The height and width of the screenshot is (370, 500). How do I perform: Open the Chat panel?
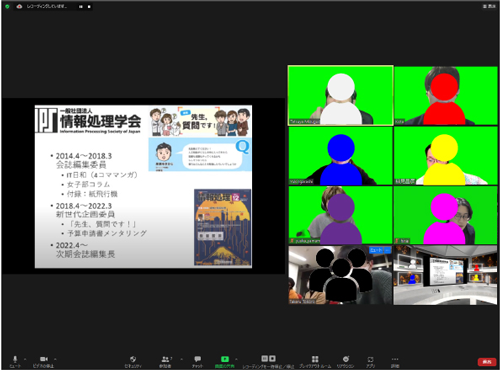click(x=197, y=361)
